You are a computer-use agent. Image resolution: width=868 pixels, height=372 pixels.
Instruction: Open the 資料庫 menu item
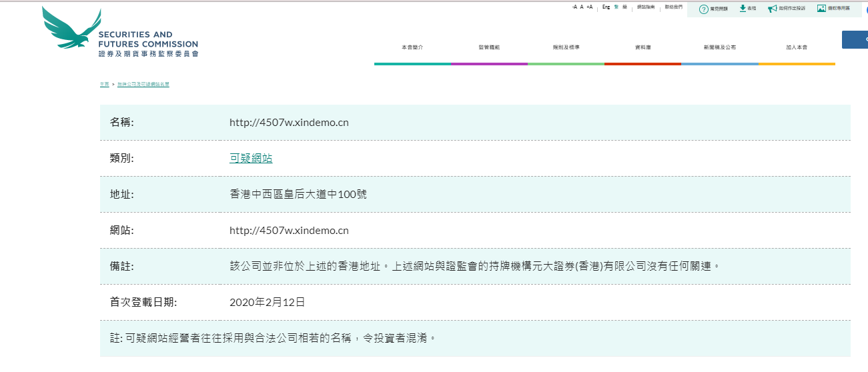(x=642, y=48)
